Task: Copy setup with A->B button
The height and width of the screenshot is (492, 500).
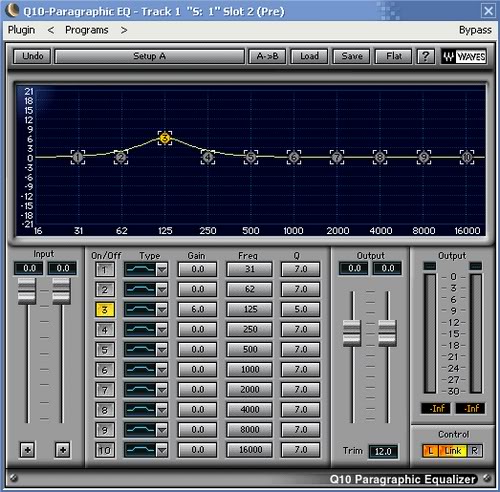Action: tap(267, 56)
